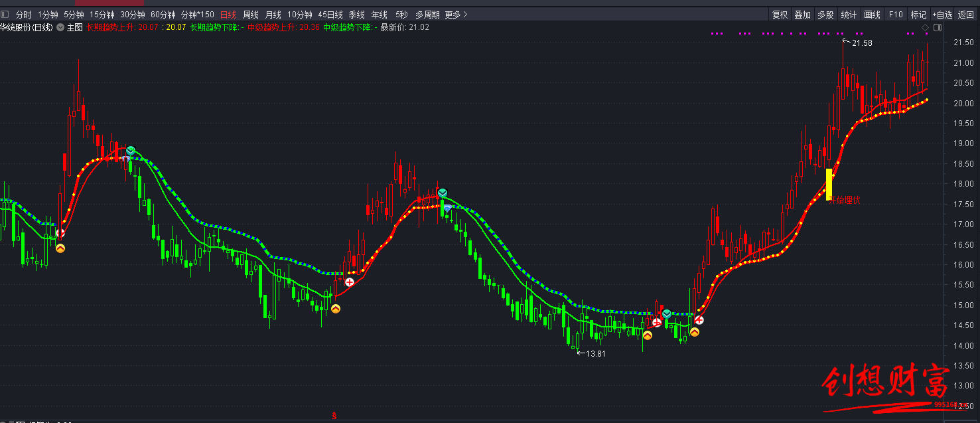Click the 中级趋势下降 indicator label
The image size is (980, 423).
pos(350,27)
